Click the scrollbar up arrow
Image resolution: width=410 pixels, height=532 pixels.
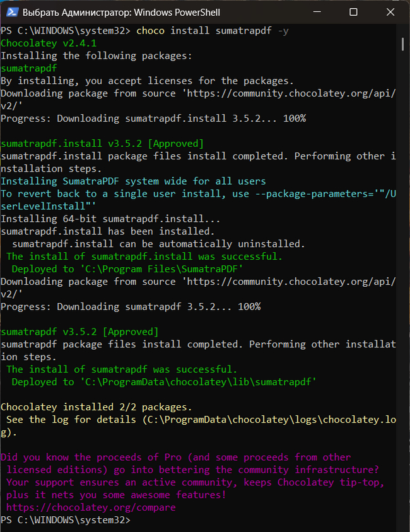pyautogui.click(x=402, y=30)
